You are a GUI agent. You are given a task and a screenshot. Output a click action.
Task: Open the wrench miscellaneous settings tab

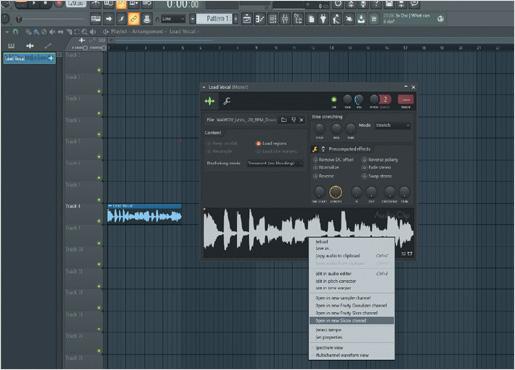point(227,101)
